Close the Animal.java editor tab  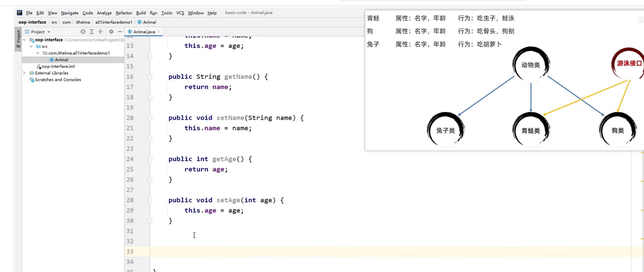coord(158,32)
